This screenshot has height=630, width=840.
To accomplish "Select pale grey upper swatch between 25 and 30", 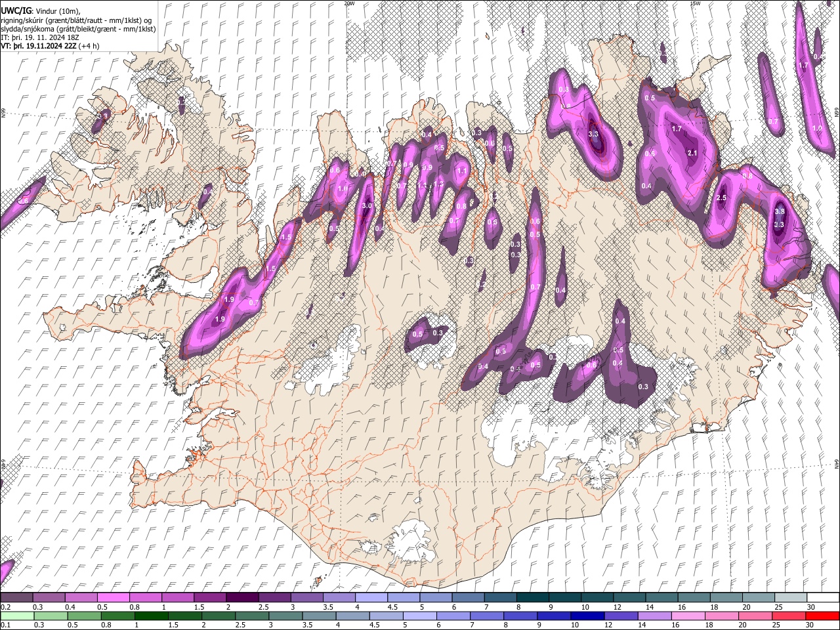I will [x=791, y=598].
